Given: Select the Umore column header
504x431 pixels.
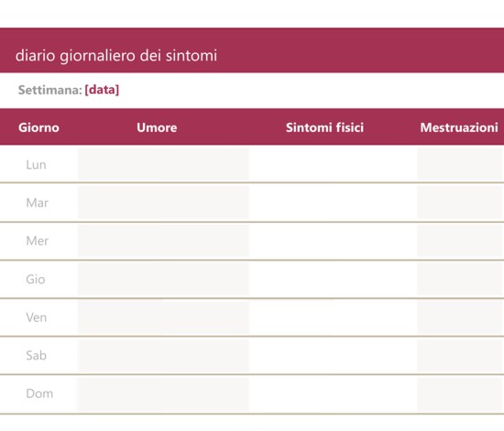Looking at the screenshot, I should coord(157,127).
